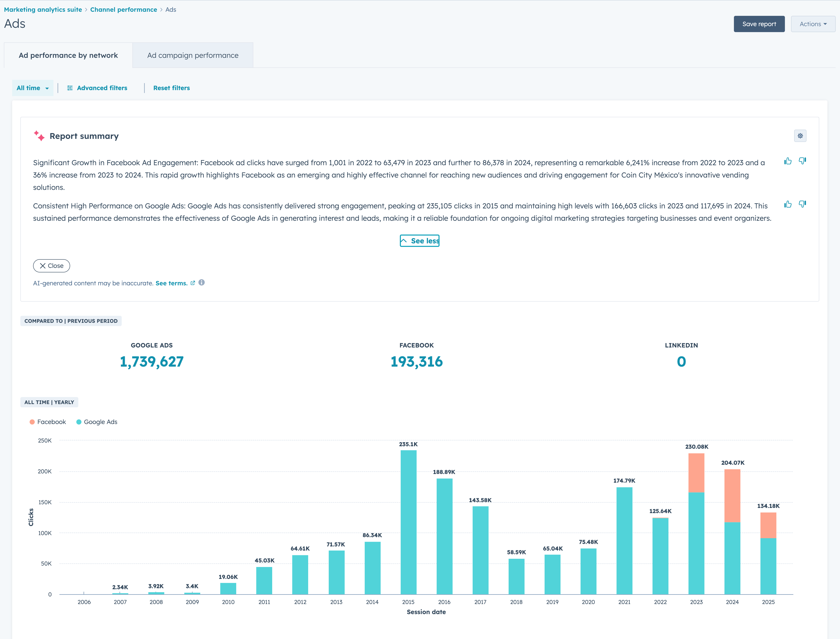This screenshot has width=840, height=639.
Task: Click the AI sparkle icon by Report summary
Action: 39,136
